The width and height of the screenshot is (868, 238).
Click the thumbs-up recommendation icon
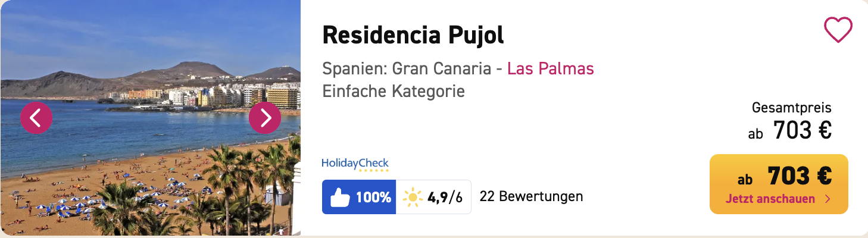click(x=340, y=198)
